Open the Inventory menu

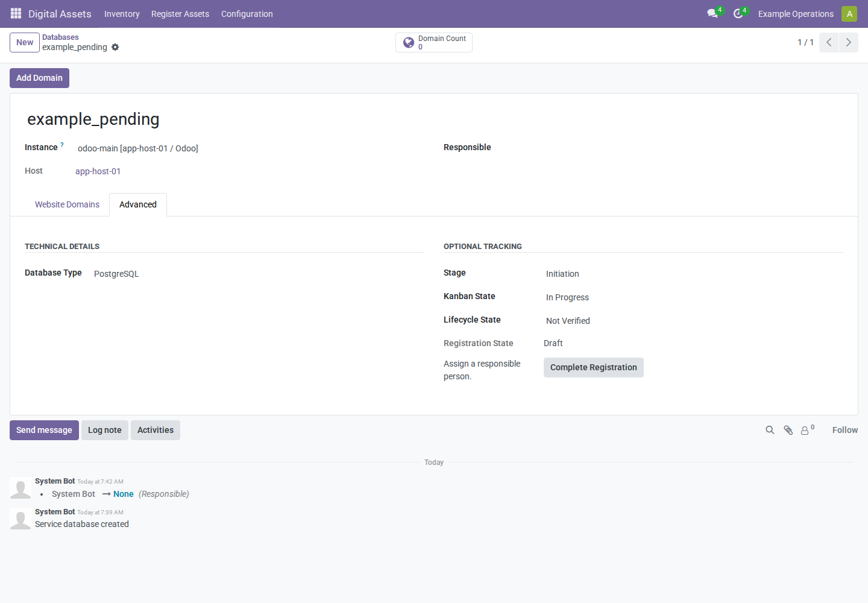pos(122,14)
